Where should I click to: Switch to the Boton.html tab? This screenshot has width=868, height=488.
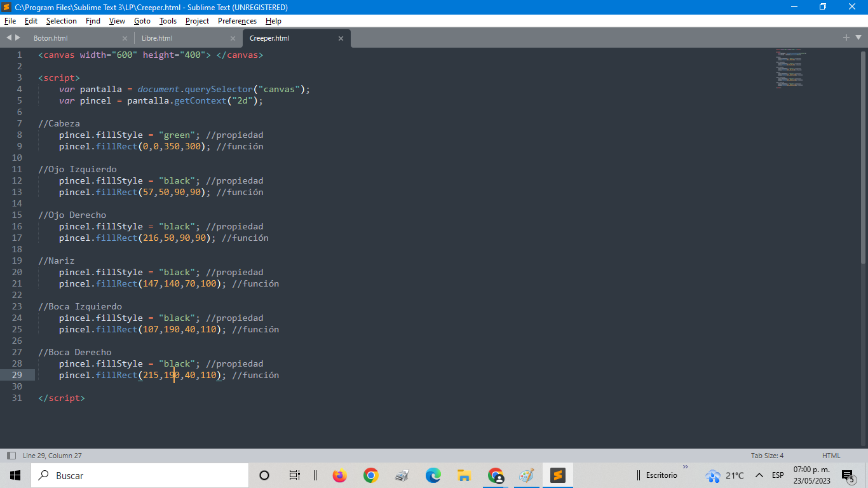click(51, 38)
